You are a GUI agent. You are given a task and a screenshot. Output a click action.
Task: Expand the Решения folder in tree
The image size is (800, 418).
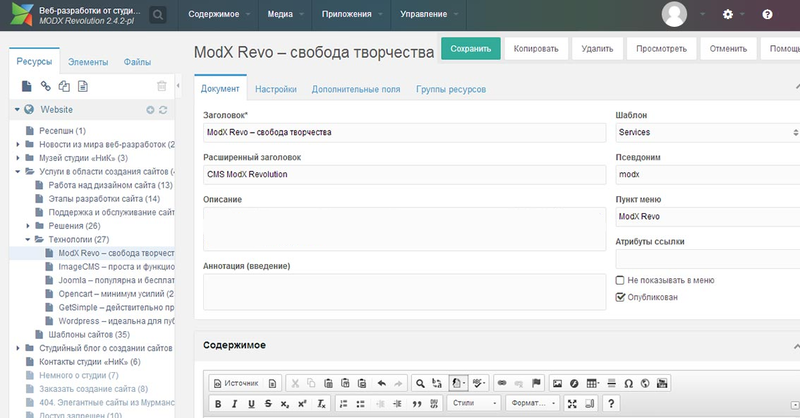pyautogui.click(x=29, y=226)
